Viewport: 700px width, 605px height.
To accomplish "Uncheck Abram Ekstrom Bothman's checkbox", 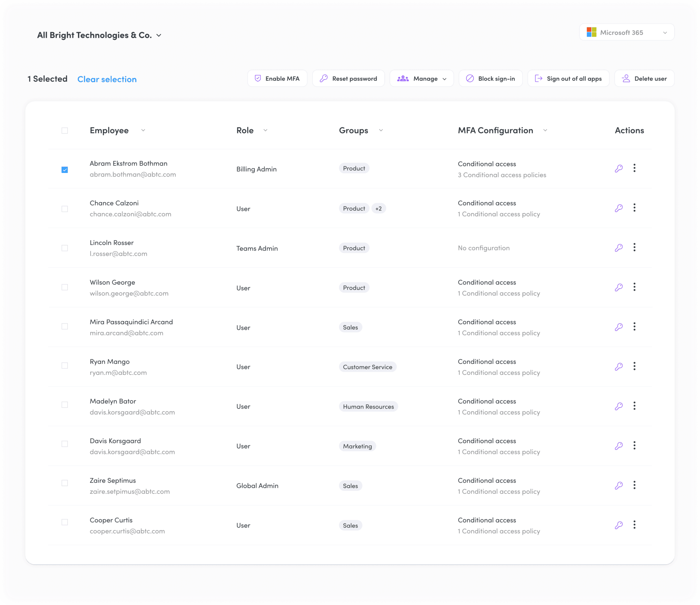I will click(x=65, y=170).
